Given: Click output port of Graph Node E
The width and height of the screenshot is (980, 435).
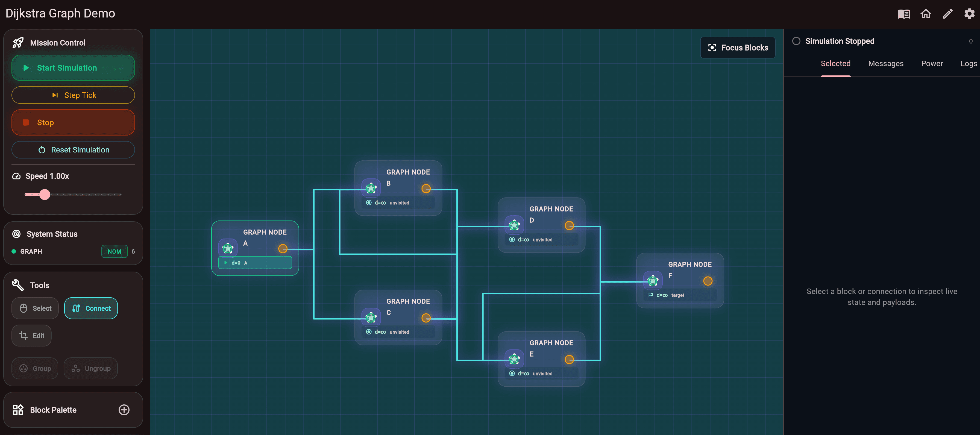Looking at the screenshot, I should 569,360.
